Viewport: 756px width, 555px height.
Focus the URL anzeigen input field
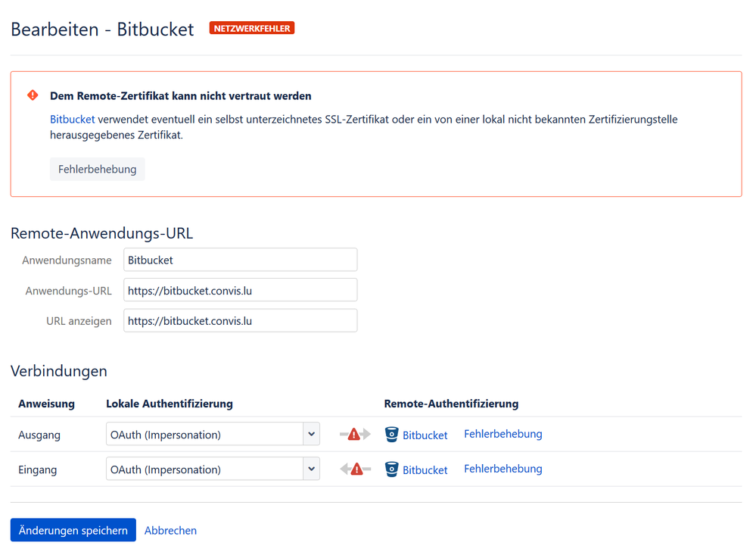coord(240,320)
